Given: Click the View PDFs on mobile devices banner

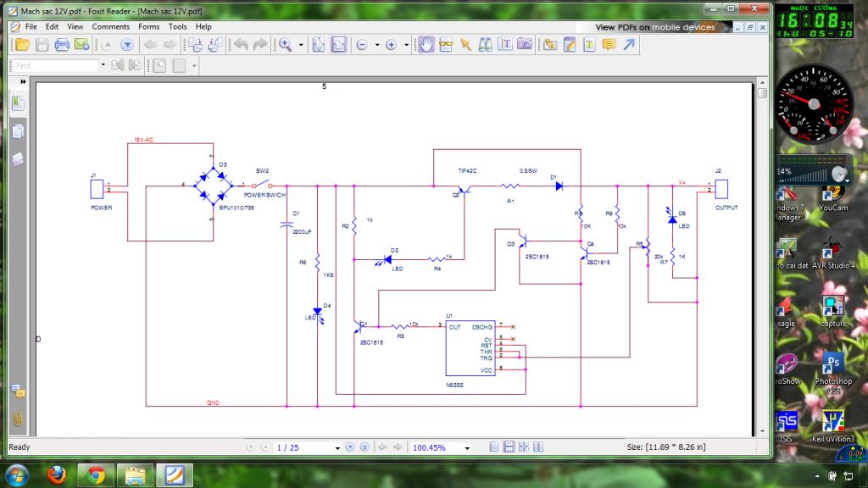Looking at the screenshot, I should [x=655, y=27].
